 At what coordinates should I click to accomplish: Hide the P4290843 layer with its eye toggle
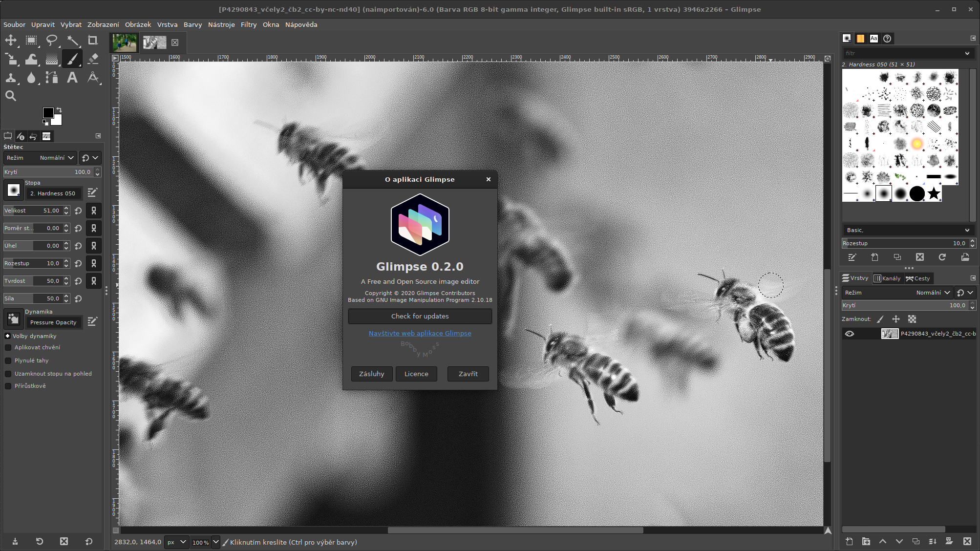tap(850, 334)
